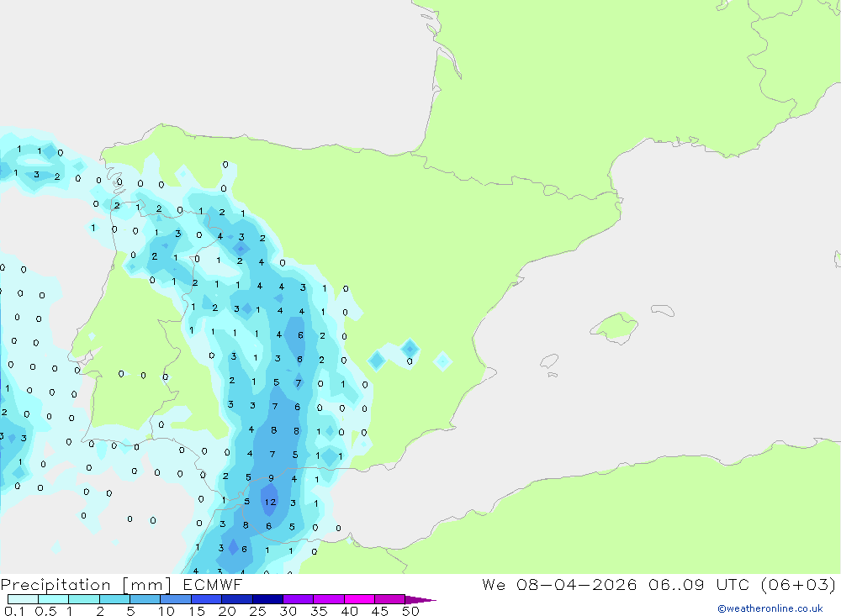Screen dimensions: 841x616
Task: Click the legend swatch between 45 and 50
Action: [389, 599]
